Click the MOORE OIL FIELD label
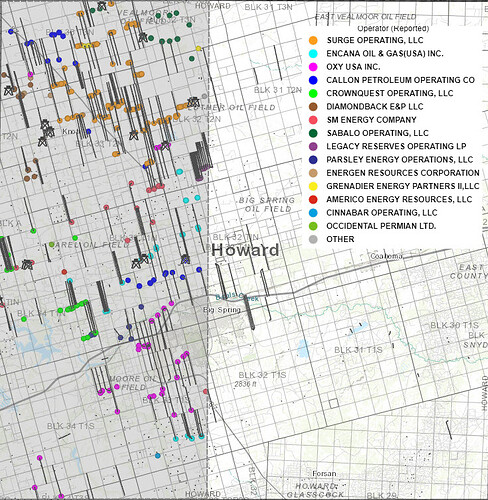Image resolution: width=488 pixels, height=500 pixels. pos(132,383)
